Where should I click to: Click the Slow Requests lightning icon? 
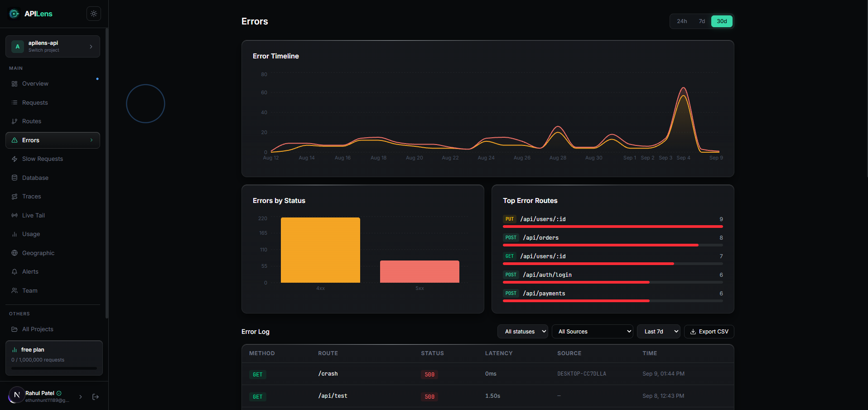click(x=14, y=159)
